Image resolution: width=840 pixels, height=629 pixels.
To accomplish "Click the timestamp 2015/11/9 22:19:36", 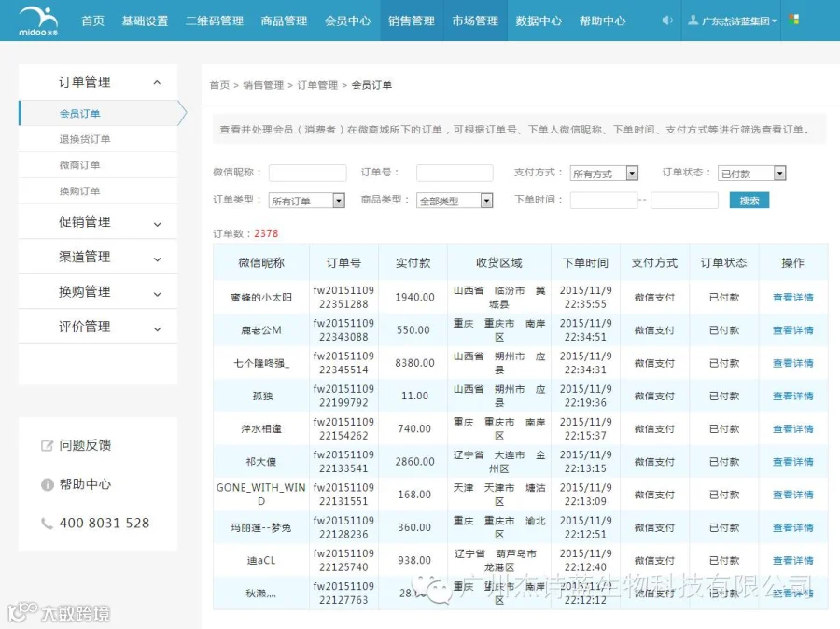I will point(585,396).
